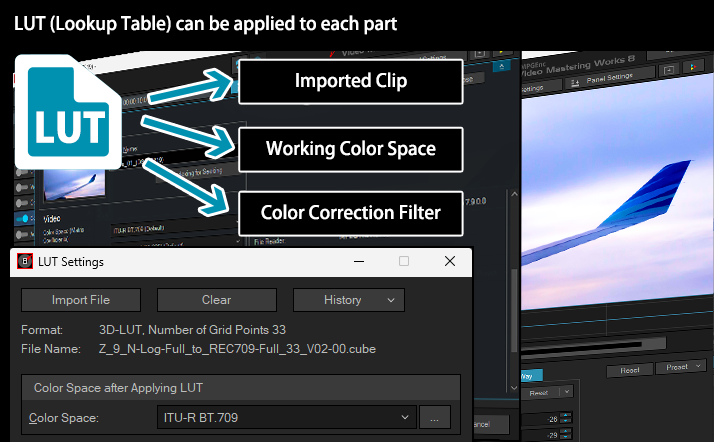The image size is (714, 442).
Task: Click the "Color Space after Applying LUT" header
Action: [241, 388]
